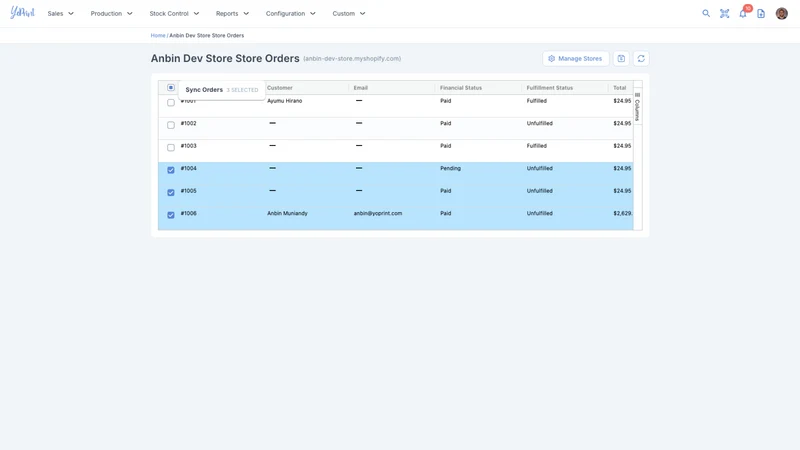Open the Custom menu
This screenshot has height=450, width=800.
point(343,14)
